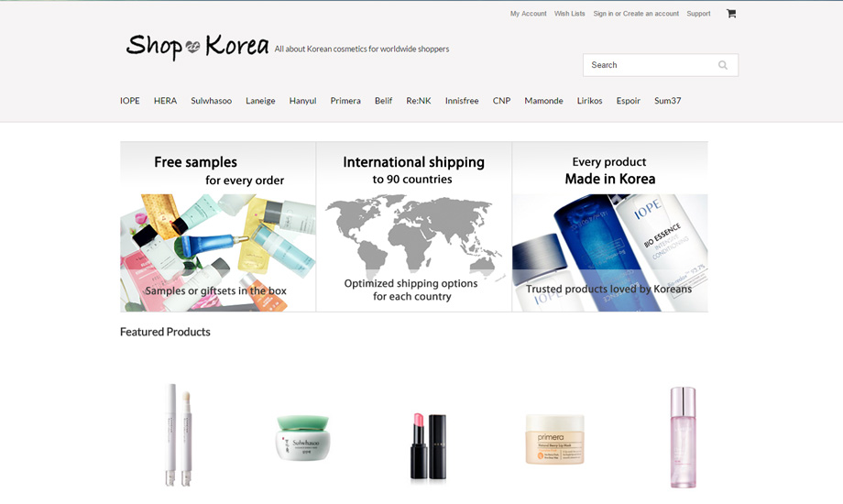The width and height of the screenshot is (843, 504).
Task: Click Create an account link
Action: 651,14
